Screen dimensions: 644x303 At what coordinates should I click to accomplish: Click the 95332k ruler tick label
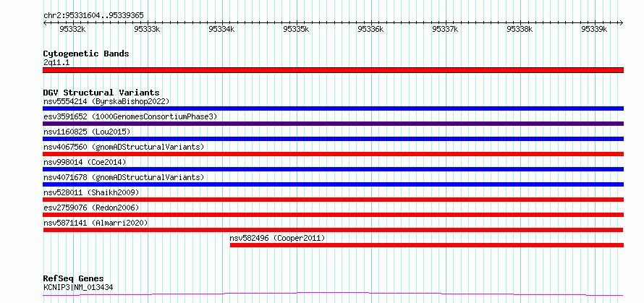(72, 29)
